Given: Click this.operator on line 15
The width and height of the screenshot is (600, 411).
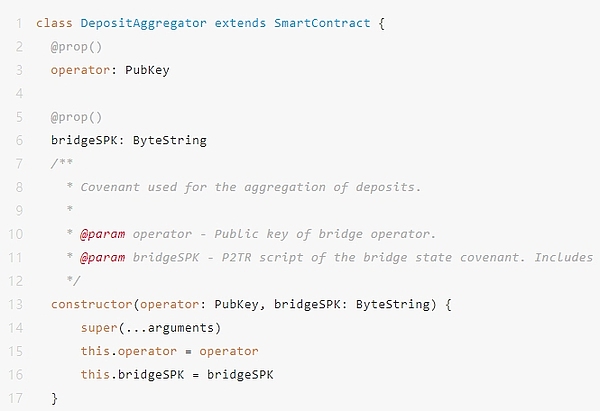Looking at the screenshot, I should tap(128, 351).
